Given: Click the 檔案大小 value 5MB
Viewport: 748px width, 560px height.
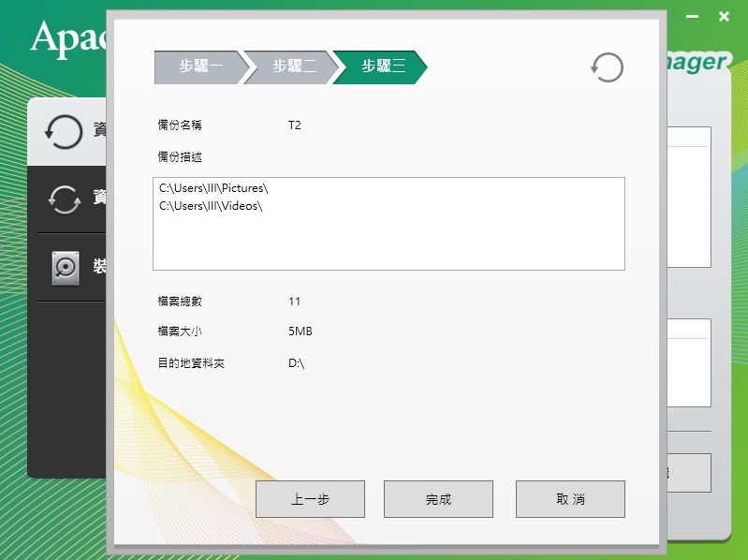Looking at the screenshot, I should pyautogui.click(x=301, y=332).
